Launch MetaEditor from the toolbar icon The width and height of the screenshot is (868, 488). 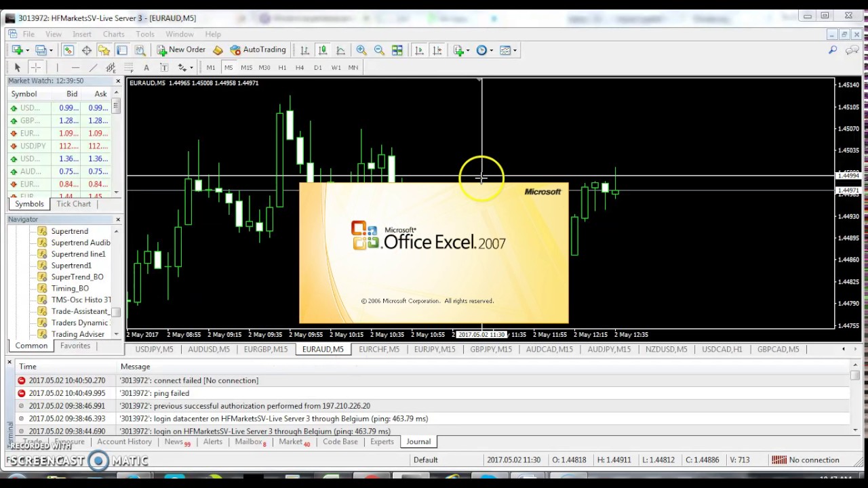pos(218,50)
